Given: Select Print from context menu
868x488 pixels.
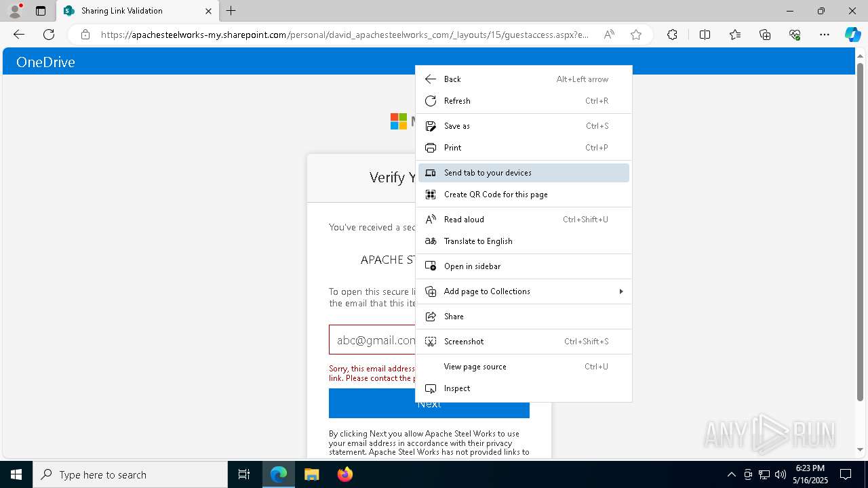Looking at the screenshot, I should (524, 148).
